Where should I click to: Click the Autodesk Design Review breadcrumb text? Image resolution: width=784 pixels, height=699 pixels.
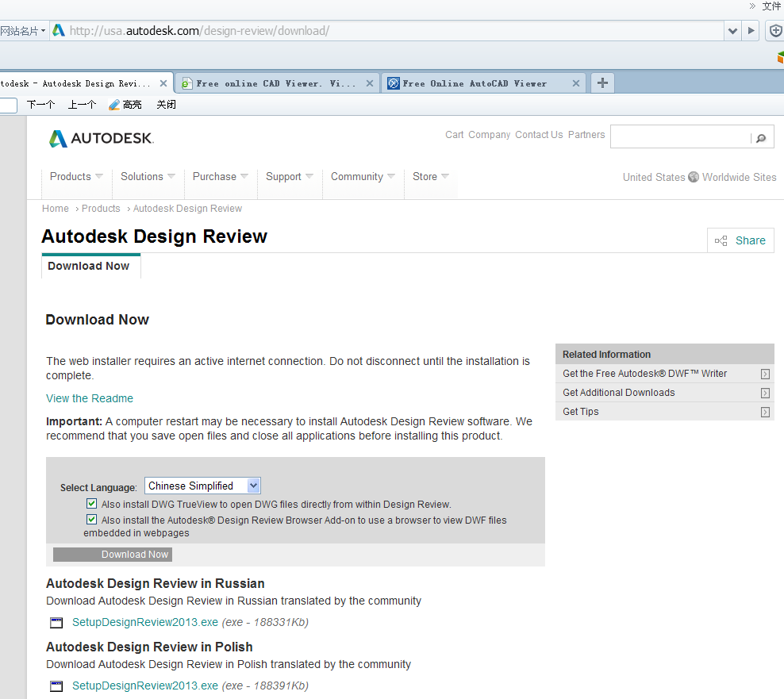(x=187, y=209)
